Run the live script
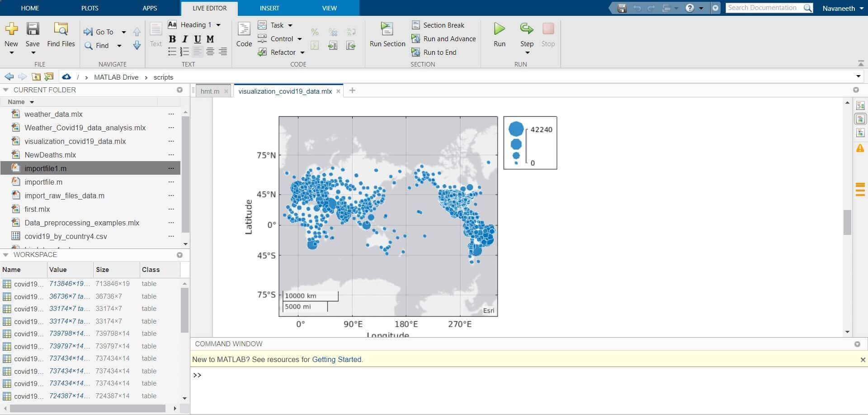The height and width of the screenshot is (415, 868). [x=500, y=34]
